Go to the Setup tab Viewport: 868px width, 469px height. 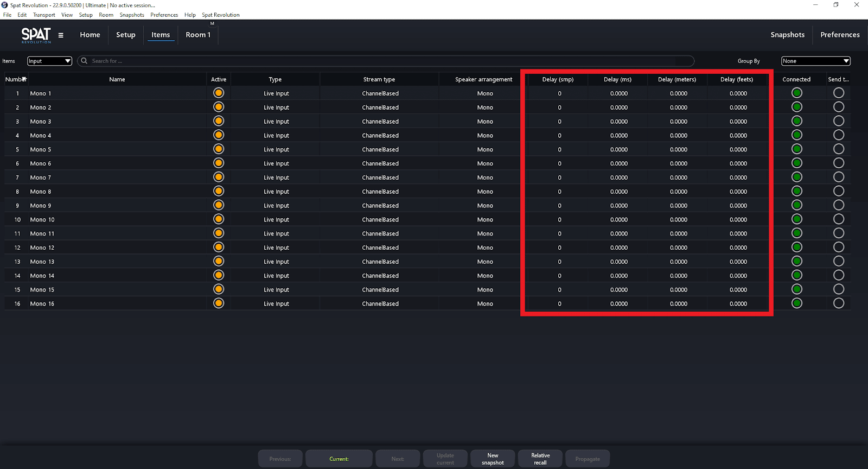[x=126, y=35]
